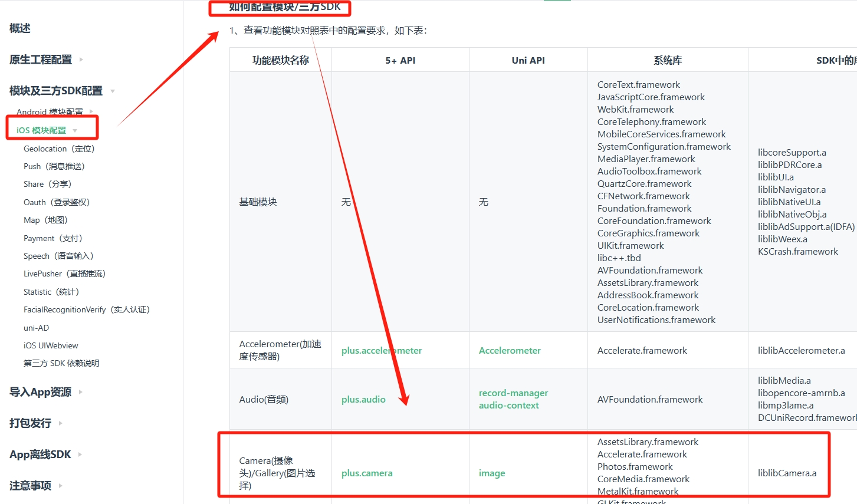Toggle the iOS 模块配置 dropdown arrow
Image resolution: width=857 pixels, height=504 pixels.
click(75, 130)
